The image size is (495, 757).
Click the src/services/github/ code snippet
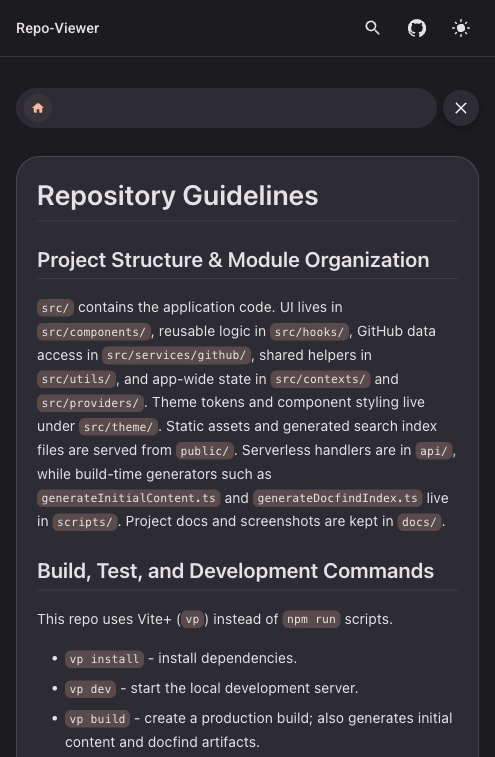176,355
